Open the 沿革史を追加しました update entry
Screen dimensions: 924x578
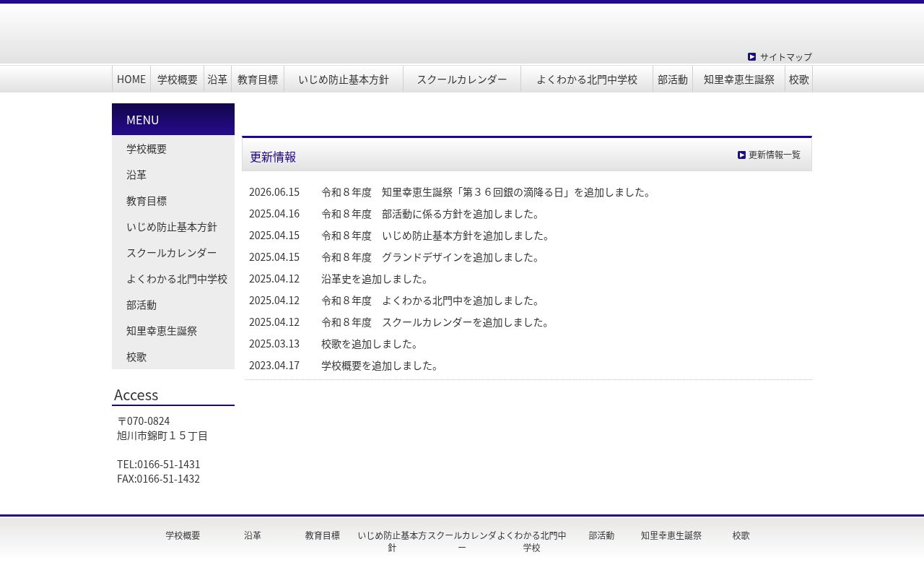376,279
